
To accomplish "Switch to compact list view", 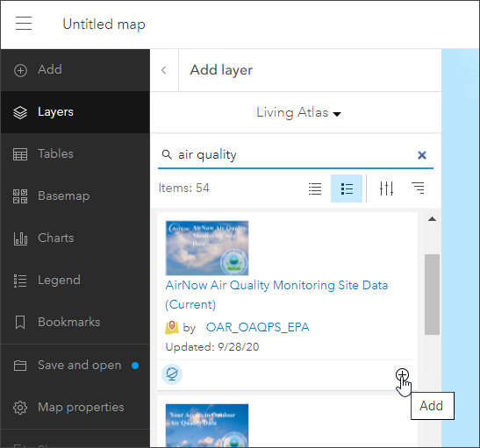I will (x=315, y=188).
